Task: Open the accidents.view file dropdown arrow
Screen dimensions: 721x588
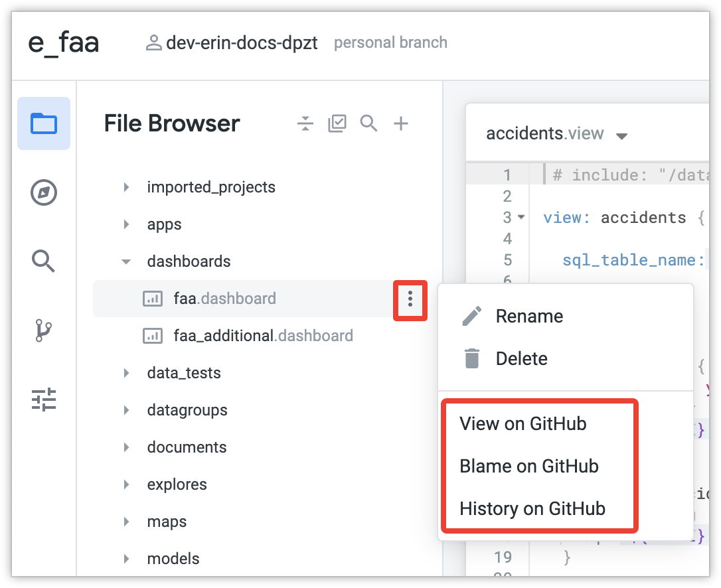Action: pyautogui.click(x=621, y=135)
